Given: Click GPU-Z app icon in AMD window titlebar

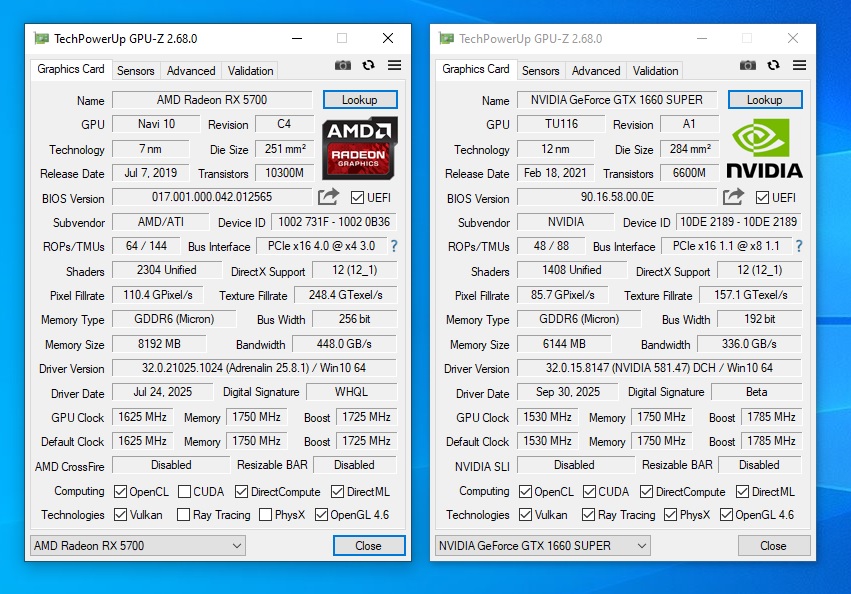Looking at the screenshot, I should [x=42, y=38].
